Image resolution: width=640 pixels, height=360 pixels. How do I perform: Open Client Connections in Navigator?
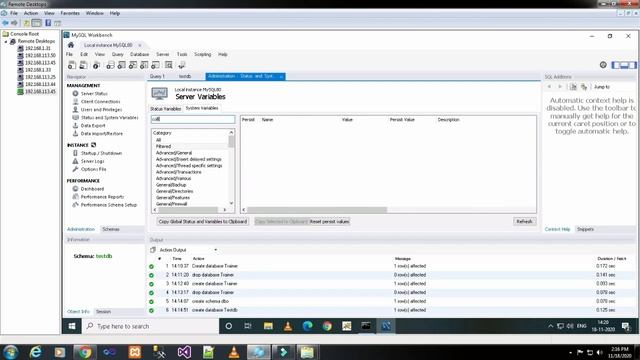tap(100, 102)
